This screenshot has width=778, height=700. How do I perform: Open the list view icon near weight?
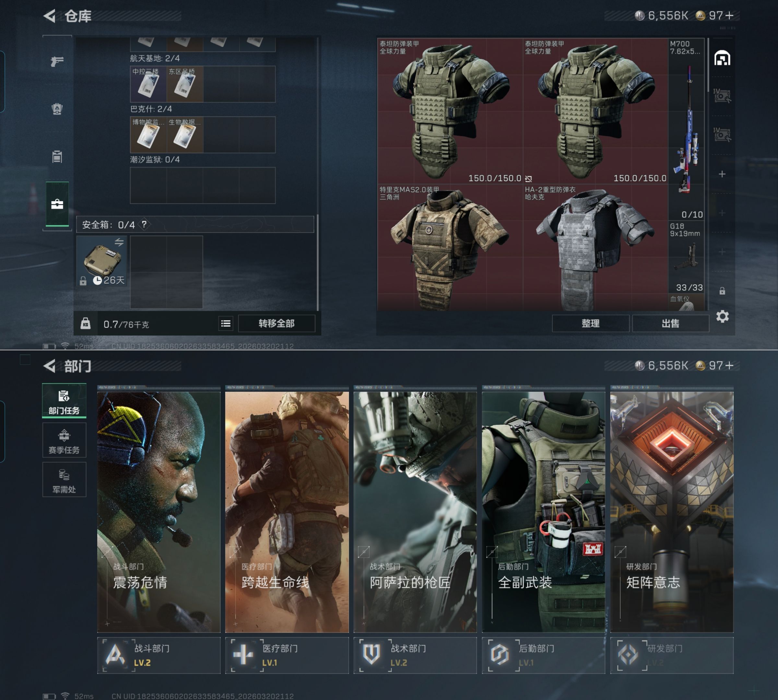pyautogui.click(x=226, y=323)
